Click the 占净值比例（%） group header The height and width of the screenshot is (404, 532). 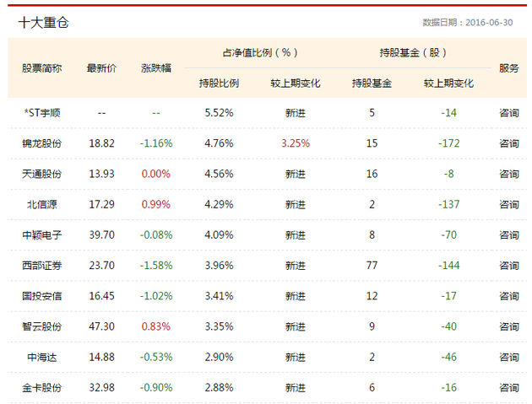click(x=260, y=52)
